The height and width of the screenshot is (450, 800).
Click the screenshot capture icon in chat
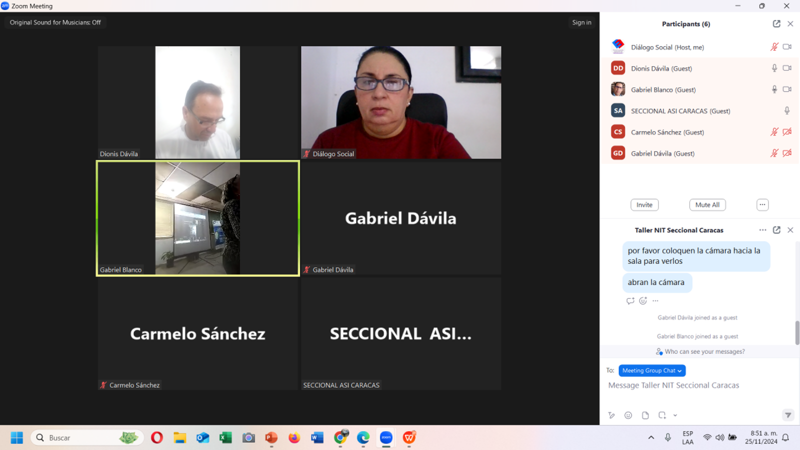662,415
